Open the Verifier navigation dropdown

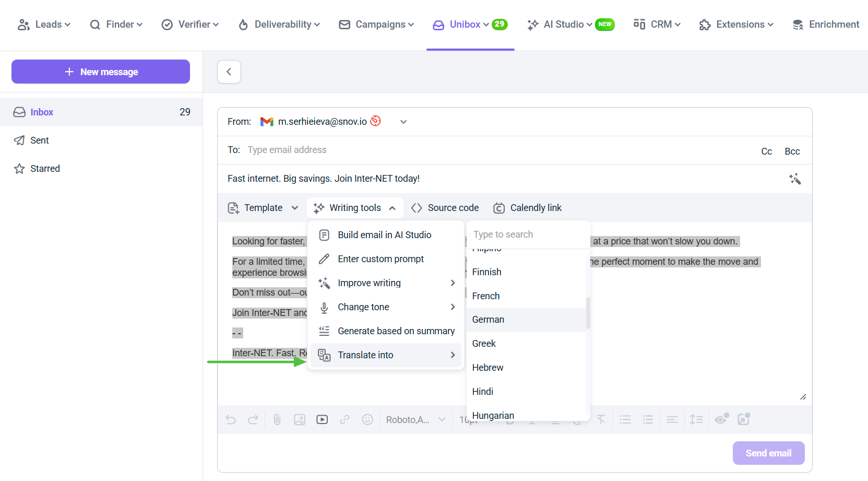point(190,25)
